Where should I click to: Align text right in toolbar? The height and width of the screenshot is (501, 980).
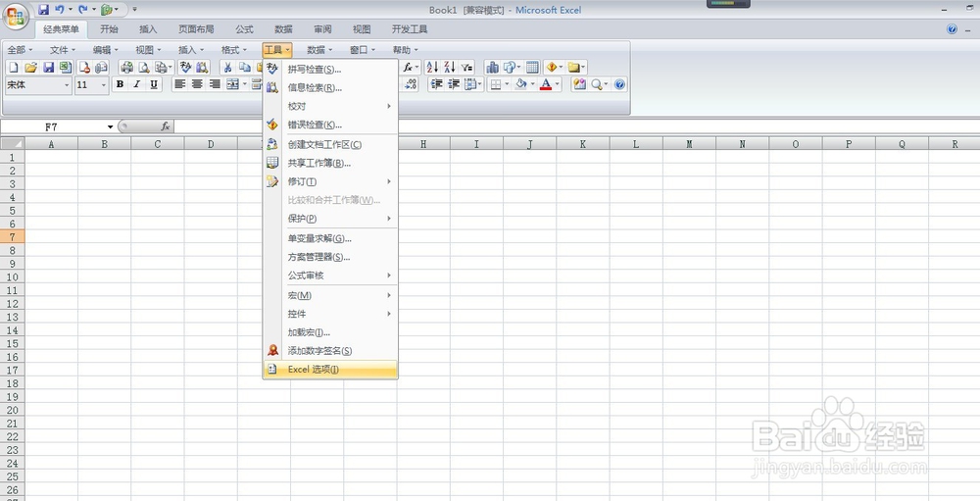[x=215, y=84]
